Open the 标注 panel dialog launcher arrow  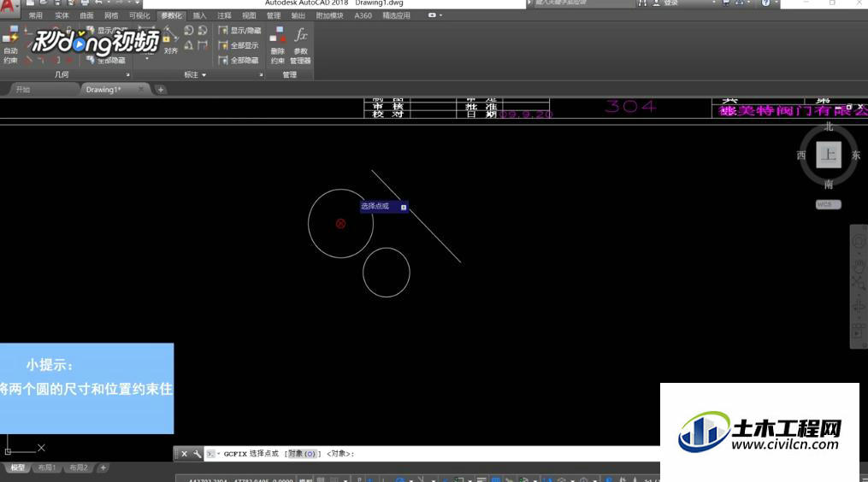click(x=261, y=74)
